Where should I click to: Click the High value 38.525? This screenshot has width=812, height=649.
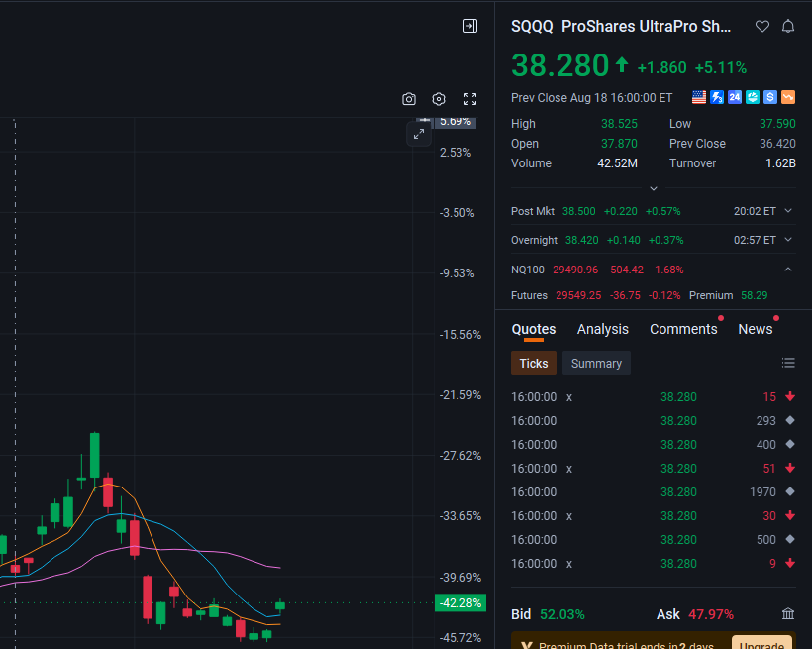[x=619, y=124]
